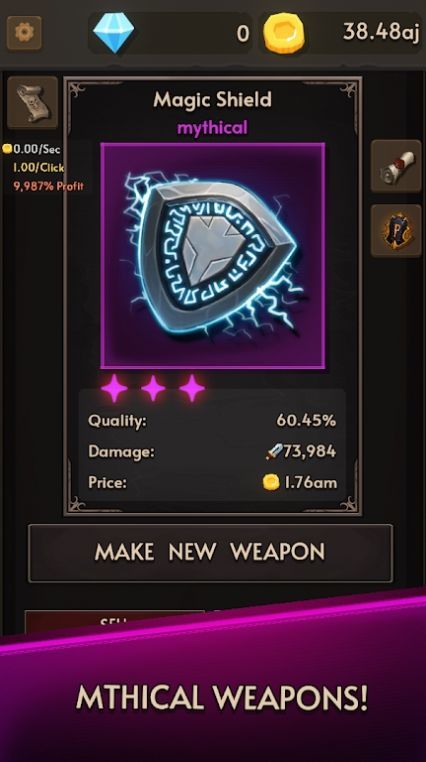Open the settings gear icon
Screen dimensions: 426x762
24,33
